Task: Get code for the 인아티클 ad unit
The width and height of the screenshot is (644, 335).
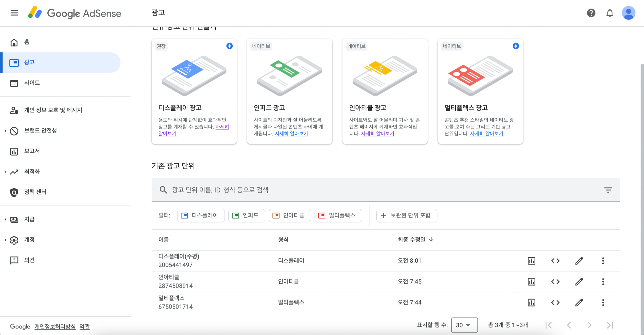Action: pos(555,281)
